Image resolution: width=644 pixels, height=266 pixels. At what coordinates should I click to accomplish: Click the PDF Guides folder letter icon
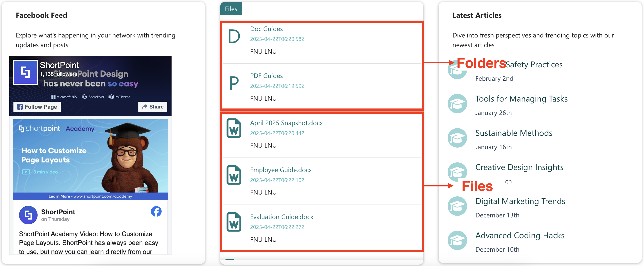point(234,84)
